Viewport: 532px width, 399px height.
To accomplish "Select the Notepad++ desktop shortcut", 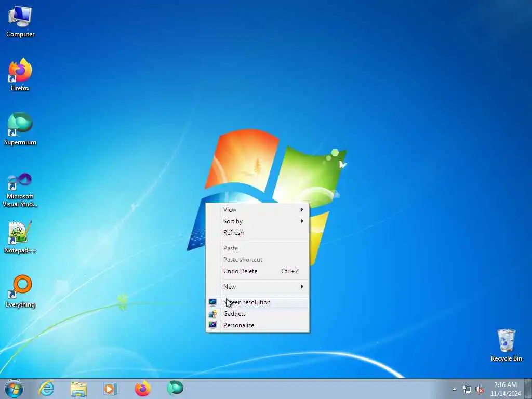I will pos(20,237).
